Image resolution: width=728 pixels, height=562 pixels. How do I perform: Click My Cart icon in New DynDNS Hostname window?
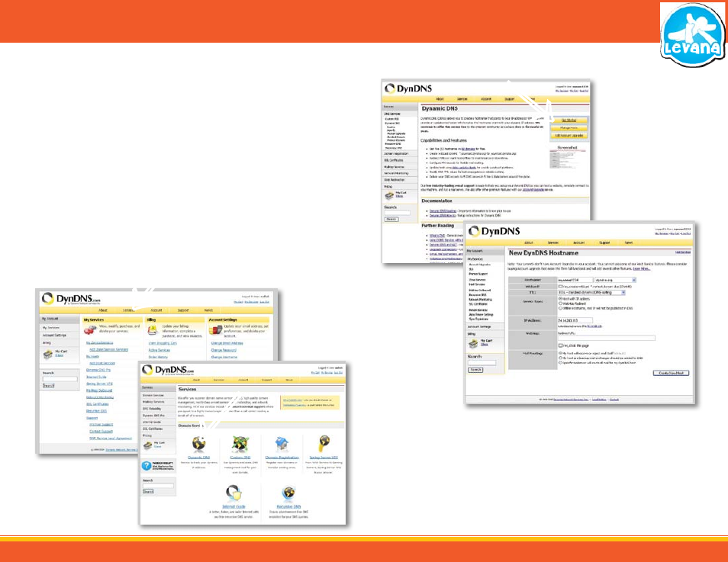click(x=473, y=343)
